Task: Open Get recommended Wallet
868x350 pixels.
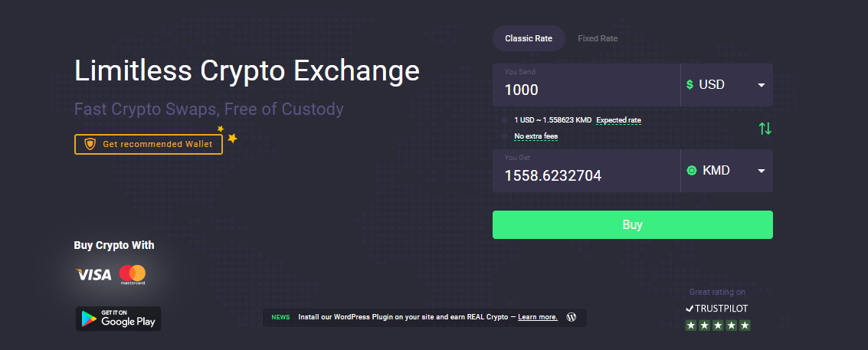Action: (x=149, y=144)
